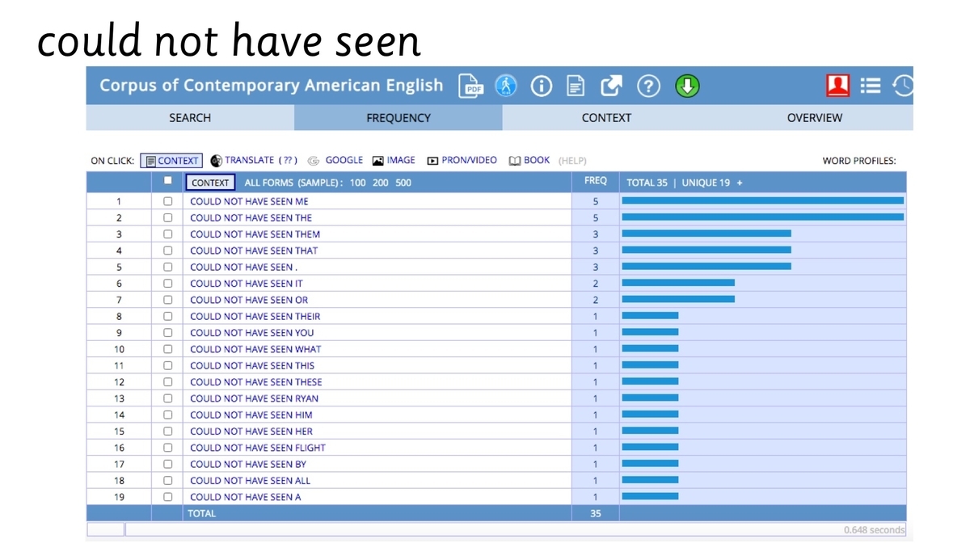Check the box for COULD NOT HAVE SEEN THEM
The height and width of the screenshot is (560, 970).
tap(167, 234)
